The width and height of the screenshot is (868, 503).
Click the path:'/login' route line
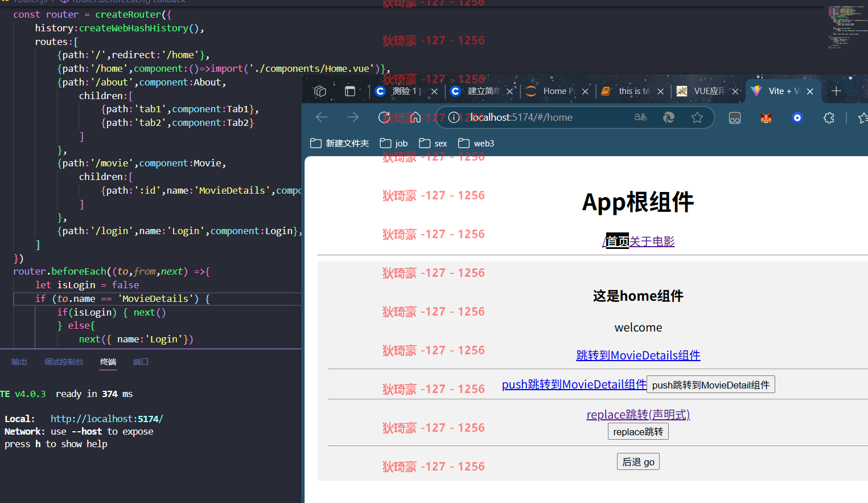[180, 231]
